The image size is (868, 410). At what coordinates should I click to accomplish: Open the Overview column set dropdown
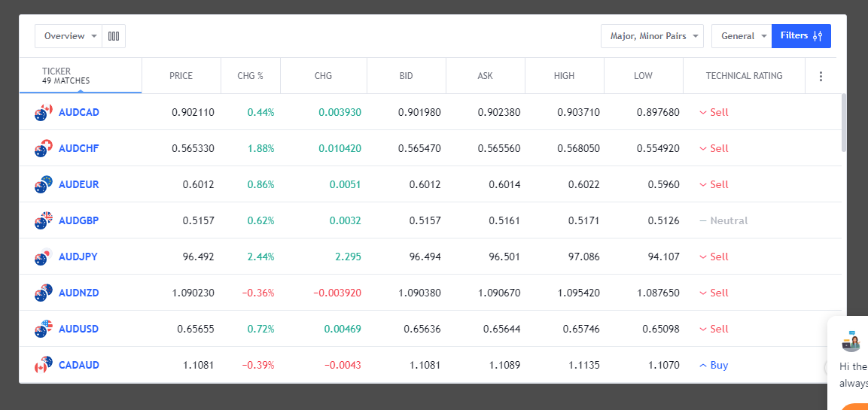point(69,36)
